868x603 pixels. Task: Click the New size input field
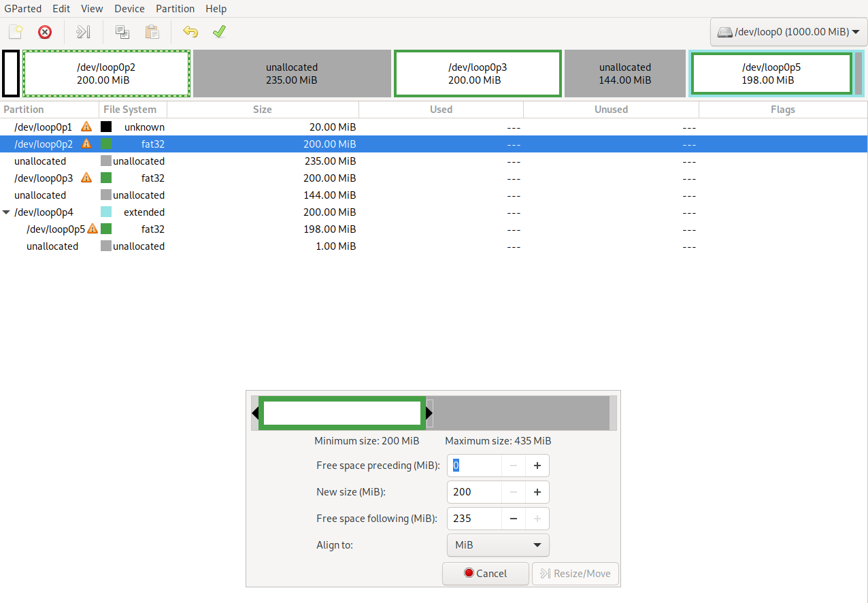pyautogui.click(x=475, y=492)
